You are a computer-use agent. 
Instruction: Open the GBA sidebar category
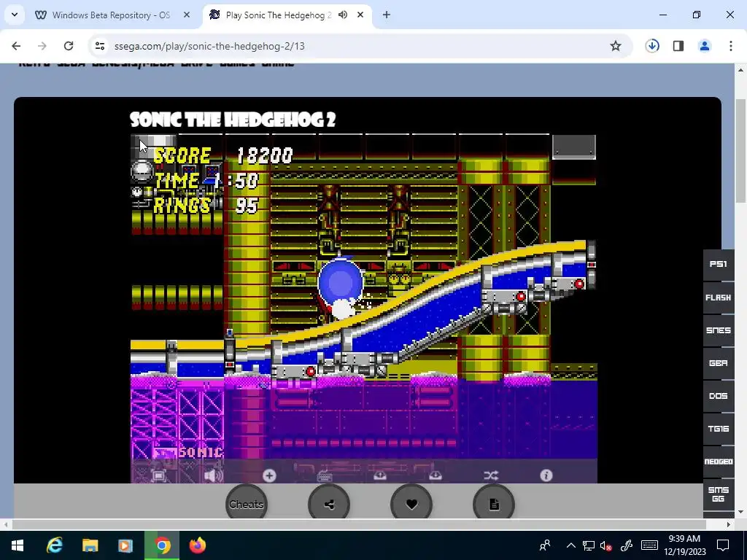(719, 363)
